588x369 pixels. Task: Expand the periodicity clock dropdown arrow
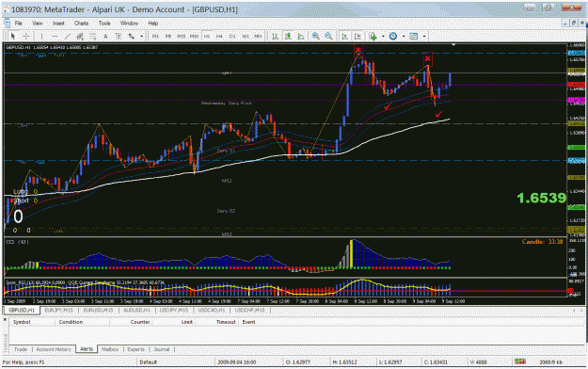[x=404, y=37]
